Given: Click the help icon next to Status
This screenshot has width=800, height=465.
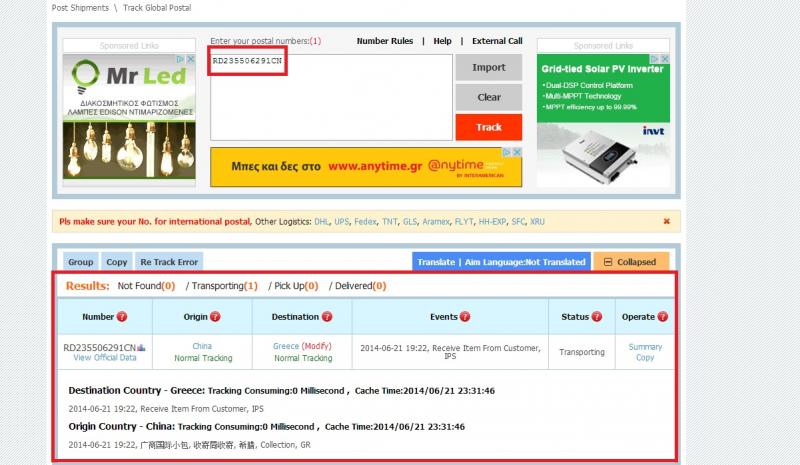Looking at the screenshot, I should [597, 317].
